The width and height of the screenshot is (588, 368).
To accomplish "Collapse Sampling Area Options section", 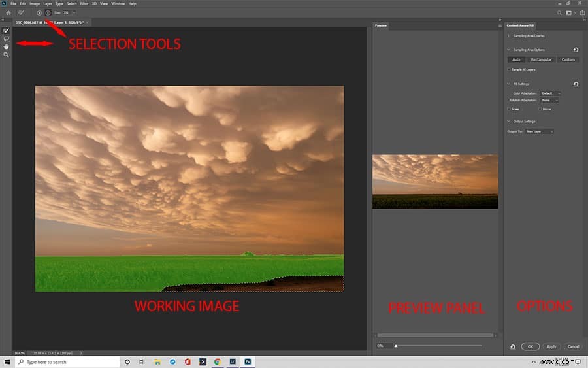I will pos(508,50).
